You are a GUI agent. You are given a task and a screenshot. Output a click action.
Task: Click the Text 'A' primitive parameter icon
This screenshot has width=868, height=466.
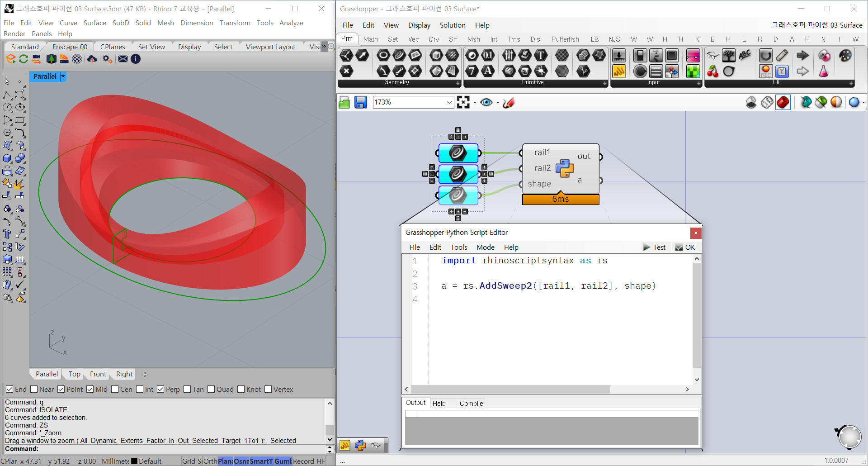(488, 71)
